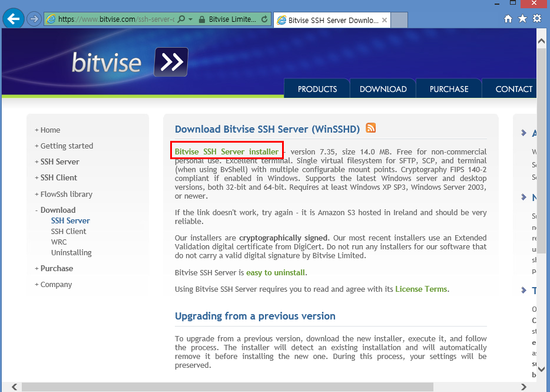Click the easy to uninstall link
The image size is (550, 392).
coord(275,272)
